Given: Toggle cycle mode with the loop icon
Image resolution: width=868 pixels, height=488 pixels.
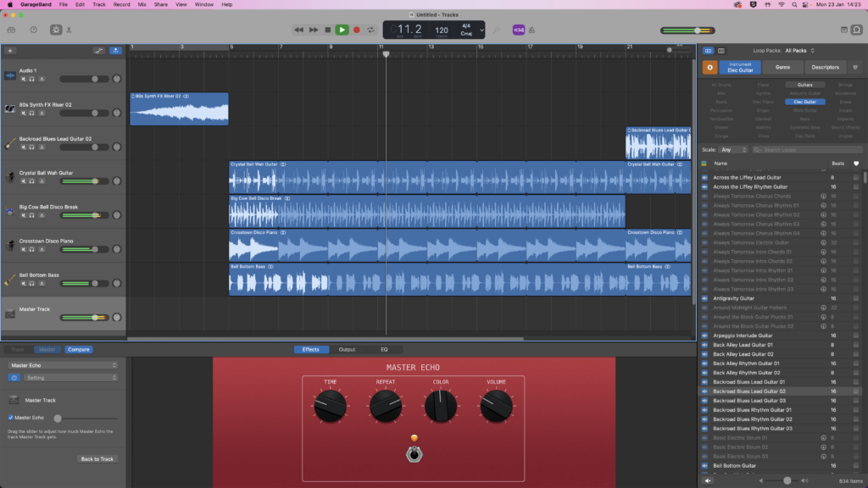Looking at the screenshot, I should [371, 30].
